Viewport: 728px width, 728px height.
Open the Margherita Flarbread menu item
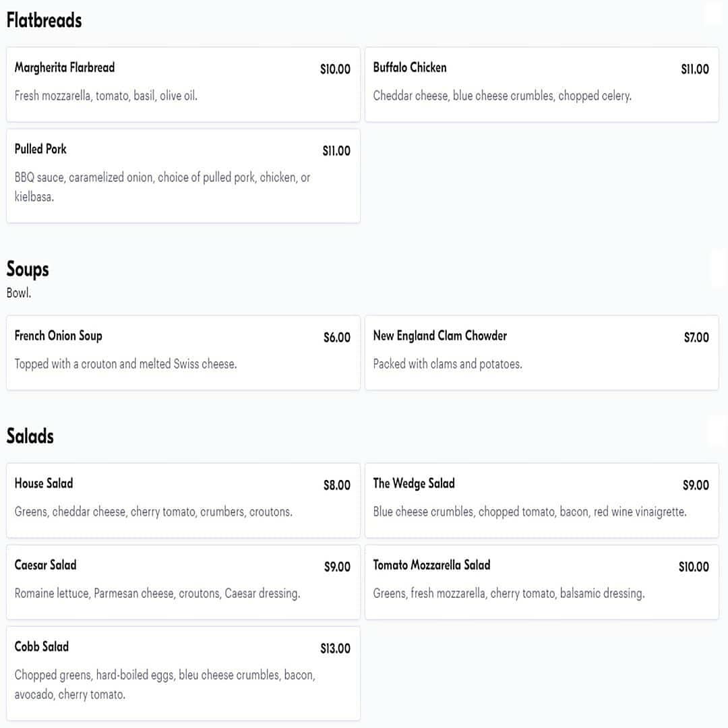[183, 84]
